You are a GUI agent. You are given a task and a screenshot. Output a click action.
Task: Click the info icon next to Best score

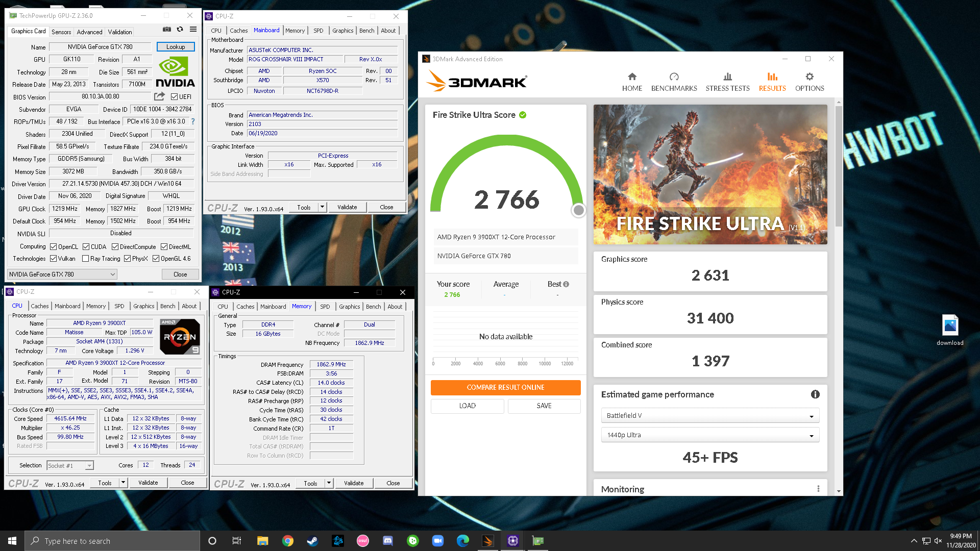[x=566, y=284]
